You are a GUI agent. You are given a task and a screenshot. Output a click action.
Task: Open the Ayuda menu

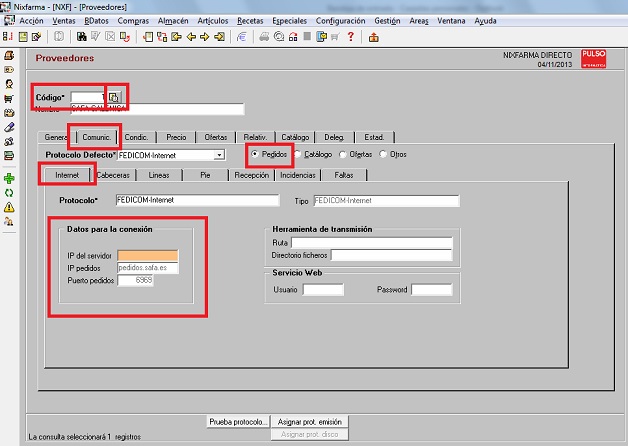coord(485,21)
